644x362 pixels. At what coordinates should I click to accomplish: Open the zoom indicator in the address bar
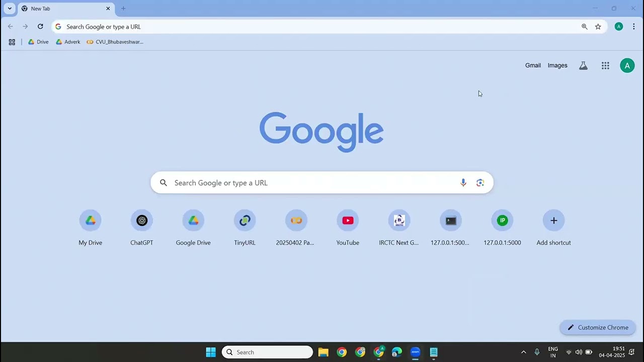tap(584, 27)
